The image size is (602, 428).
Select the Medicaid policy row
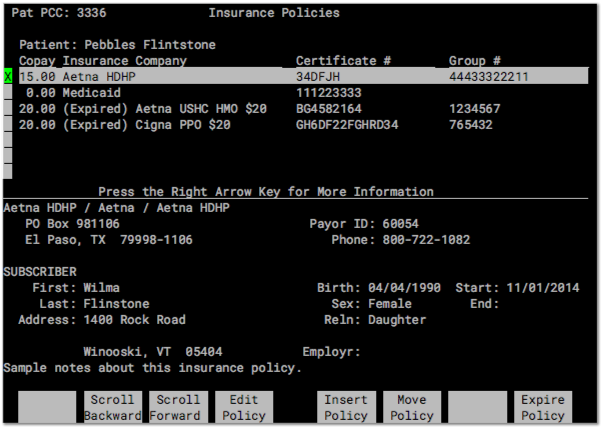(303, 93)
